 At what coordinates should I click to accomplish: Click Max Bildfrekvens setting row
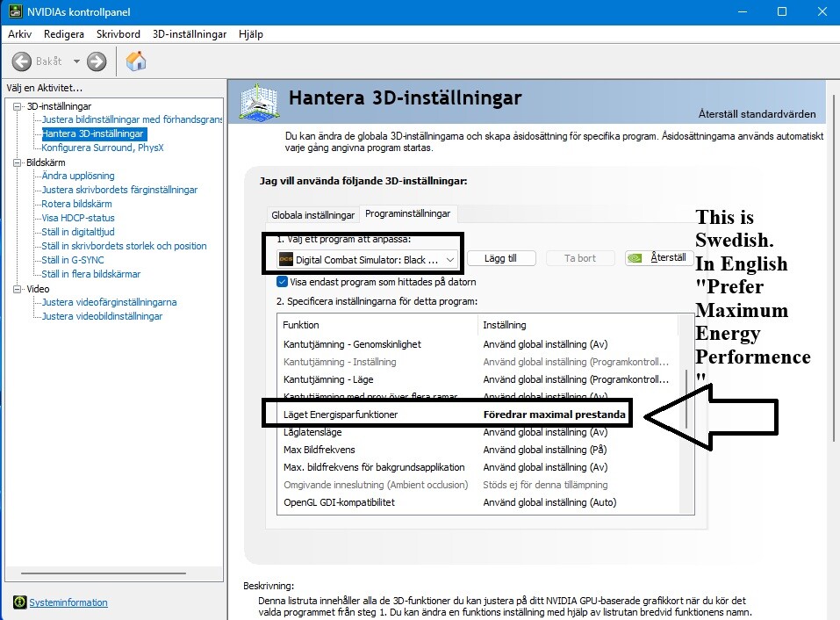477,450
